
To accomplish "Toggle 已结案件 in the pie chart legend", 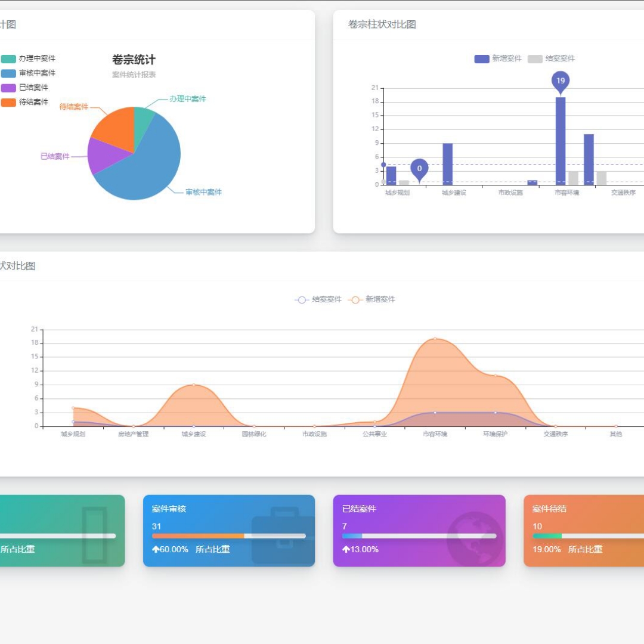I will [24, 88].
